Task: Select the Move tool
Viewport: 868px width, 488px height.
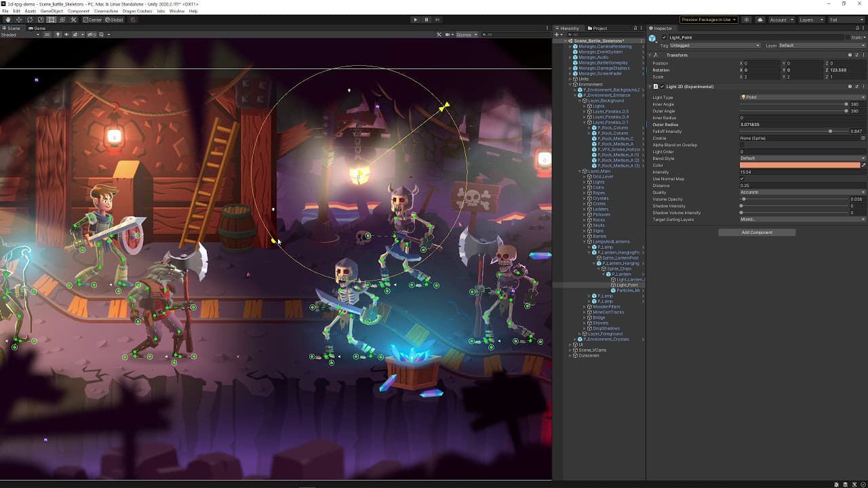Action: tap(18, 20)
